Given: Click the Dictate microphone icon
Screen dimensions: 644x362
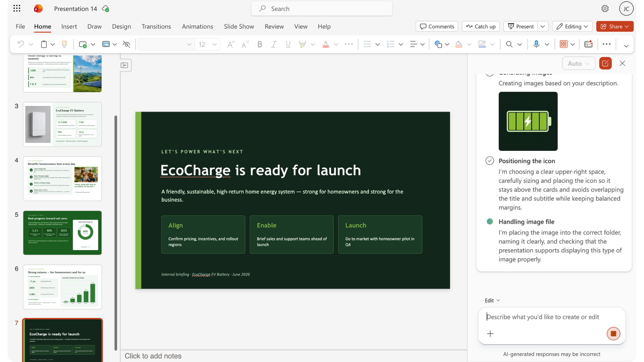Looking at the screenshot, I should [536, 44].
